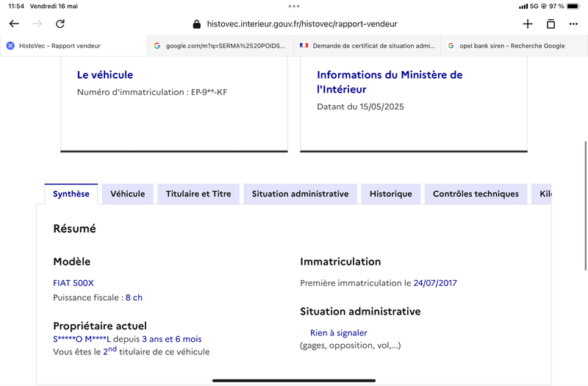Open Demande de certificat de situation tab
The image size is (588, 386).
[367, 46]
